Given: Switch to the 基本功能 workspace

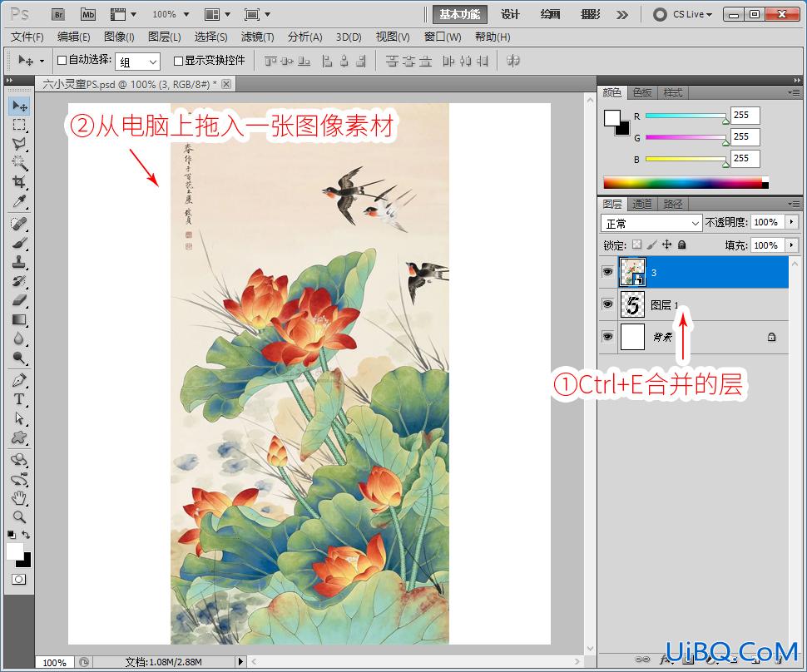Looking at the screenshot, I should point(459,14).
